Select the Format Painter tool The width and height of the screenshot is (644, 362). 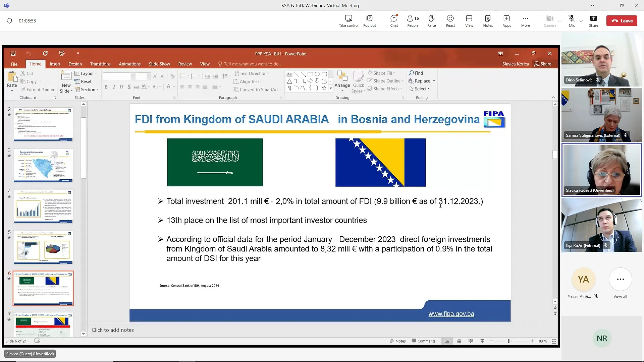tap(38, 89)
